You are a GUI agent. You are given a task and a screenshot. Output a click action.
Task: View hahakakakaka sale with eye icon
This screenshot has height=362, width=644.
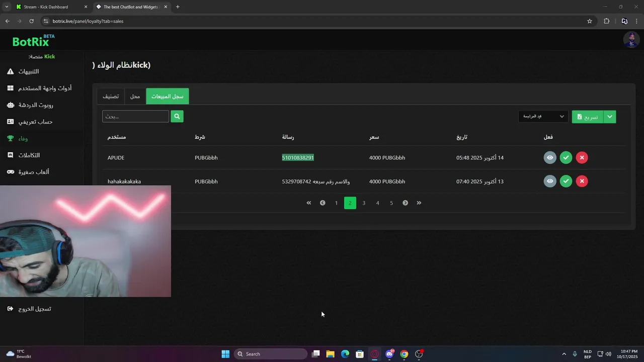[x=550, y=181]
